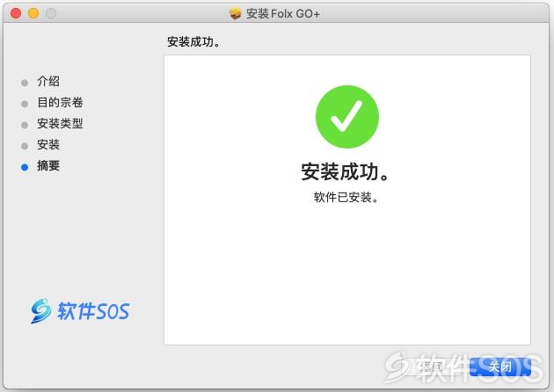The height and width of the screenshot is (392, 554).
Task: Click the blue 关闭 button
Action: tap(500, 367)
